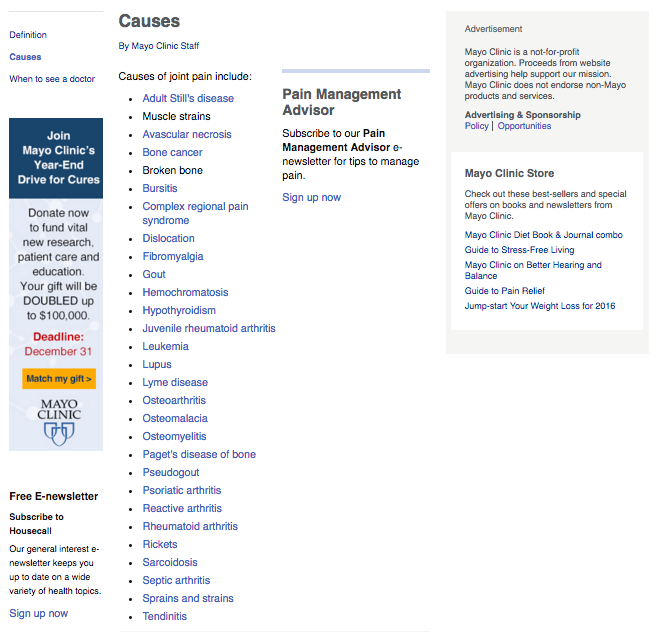660x632 pixels.
Task: Open the Rheumatoid arthritis link
Action: point(190,526)
